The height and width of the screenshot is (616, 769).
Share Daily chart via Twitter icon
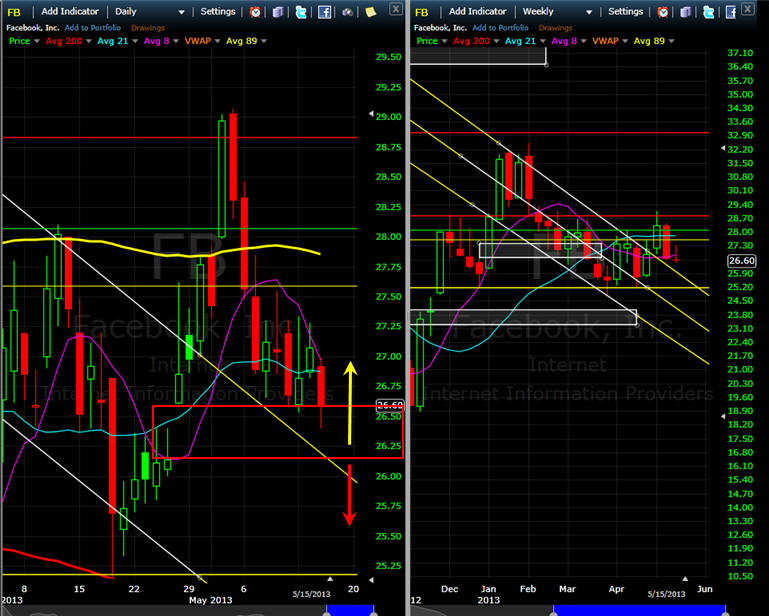(x=301, y=12)
